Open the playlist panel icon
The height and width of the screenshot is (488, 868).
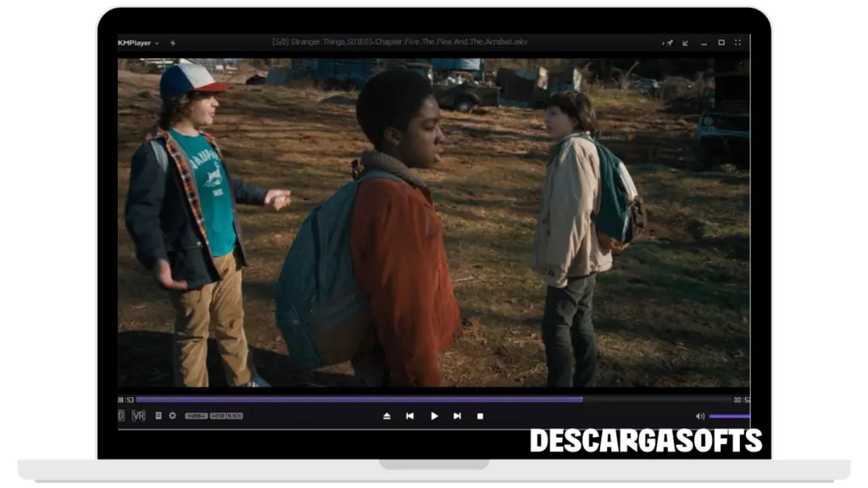pyautogui.click(x=159, y=416)
